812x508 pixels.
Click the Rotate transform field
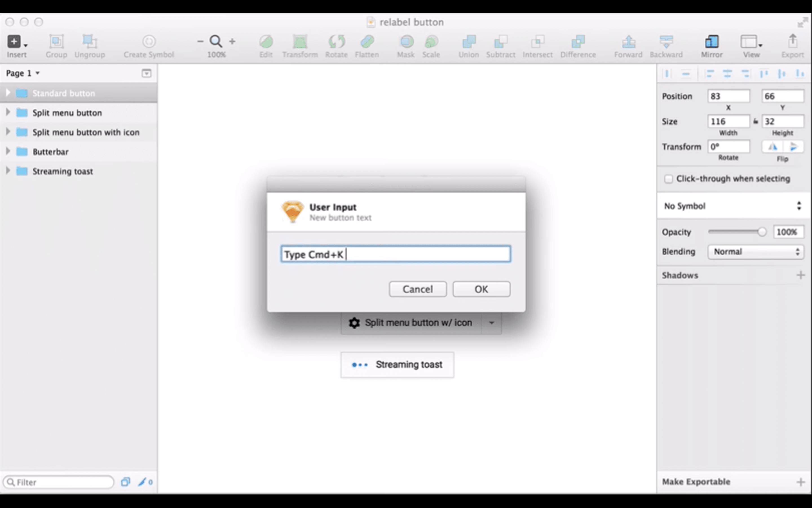729,146
